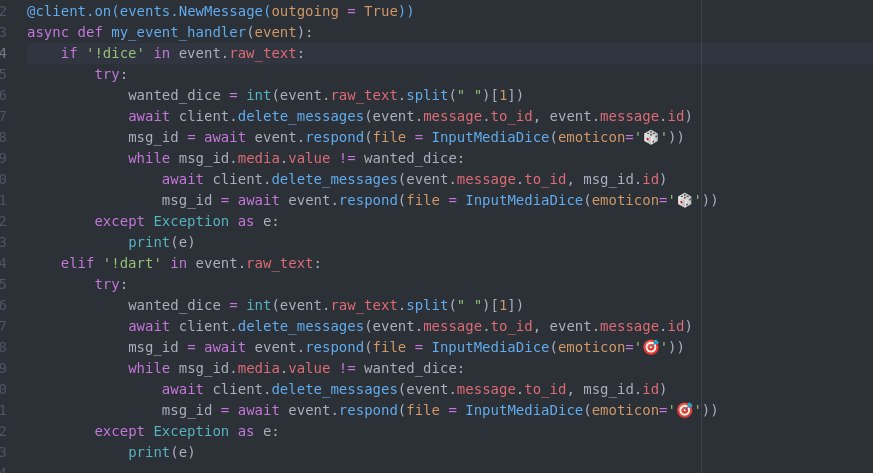The image size is (873, 473).
Task: Click the 'async' keyword
Action: [x=48, y=32]
